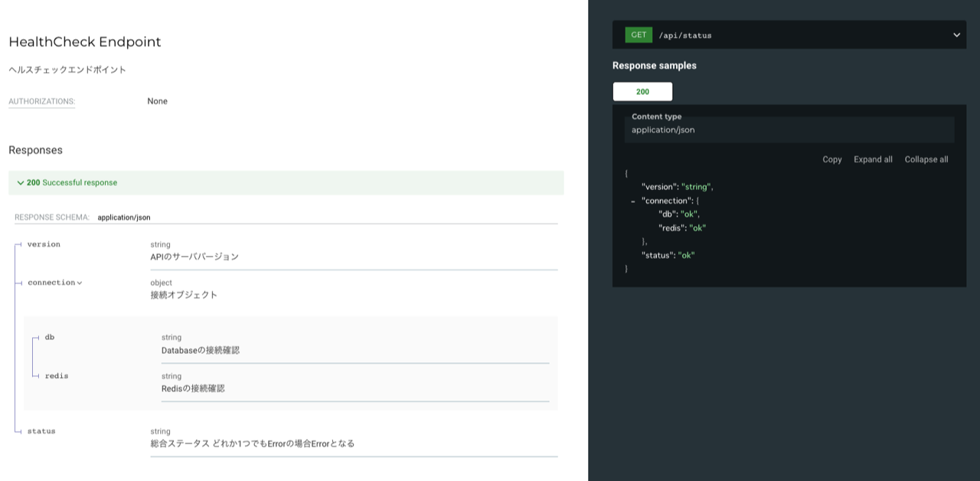Image resolution: width=980 pixels, height=481 pixels.
Task: Copy the JSON response sample
Action: [x=831, y=159]
